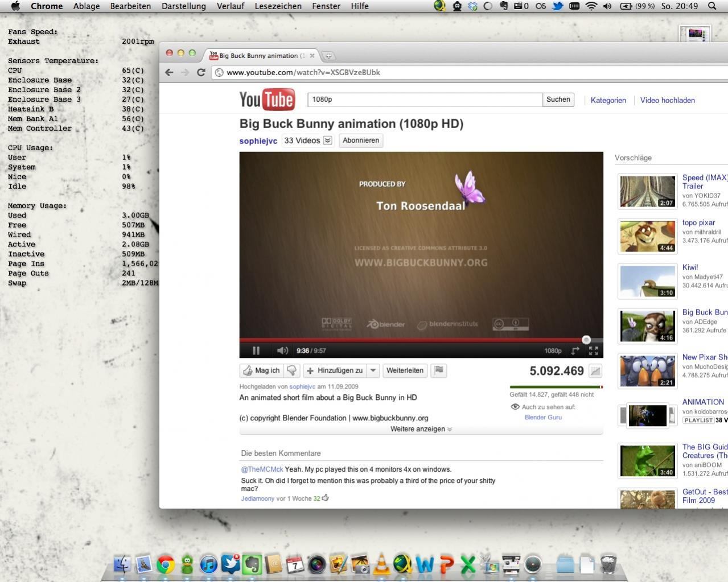The width and height of the screenshot is (728, 582).
Task: Open VLC cone icon in the dock
Action: 382,564
